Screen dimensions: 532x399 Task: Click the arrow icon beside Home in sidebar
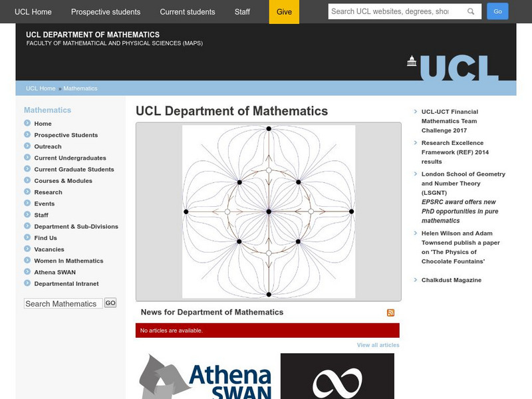coord(27,124)
